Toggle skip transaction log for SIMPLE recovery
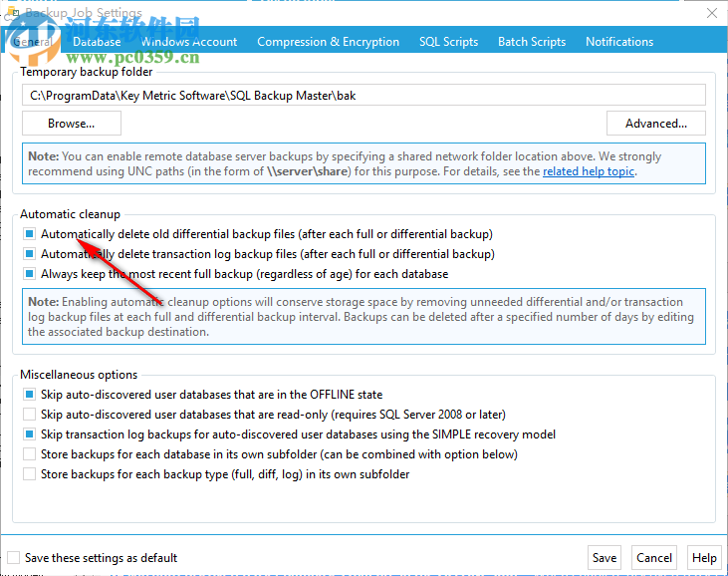Viewport: 728px width, 576px height. pos(29,434)
